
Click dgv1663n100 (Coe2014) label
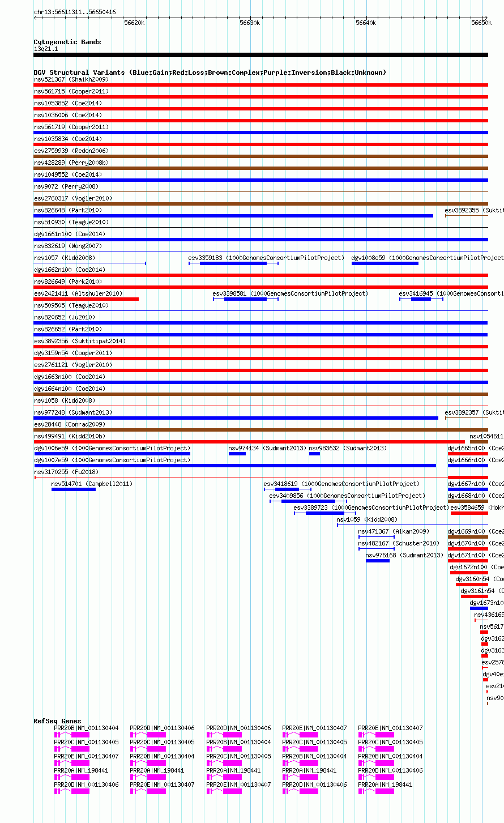click(x=70, y=377)
